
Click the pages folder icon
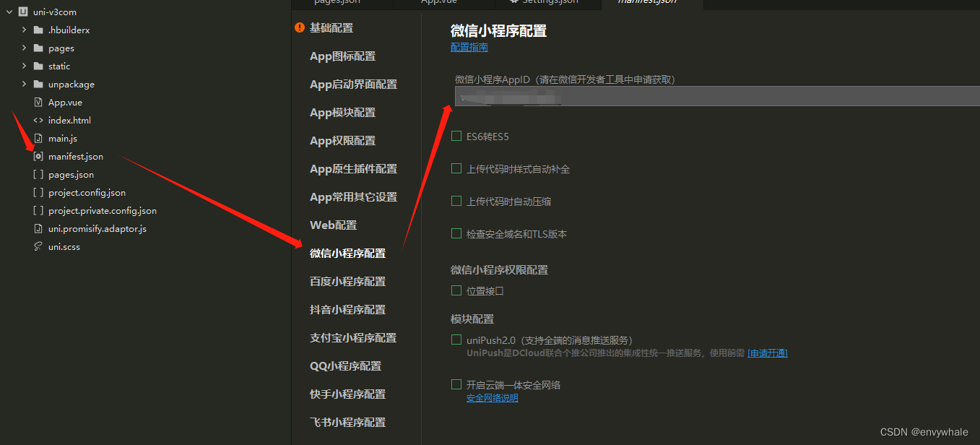[x=38, y=48]
